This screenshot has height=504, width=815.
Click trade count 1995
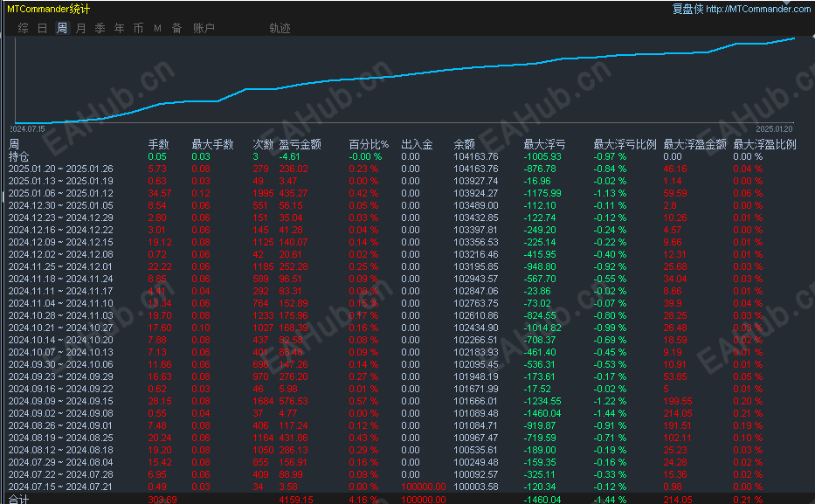click(x=263, y=193)
